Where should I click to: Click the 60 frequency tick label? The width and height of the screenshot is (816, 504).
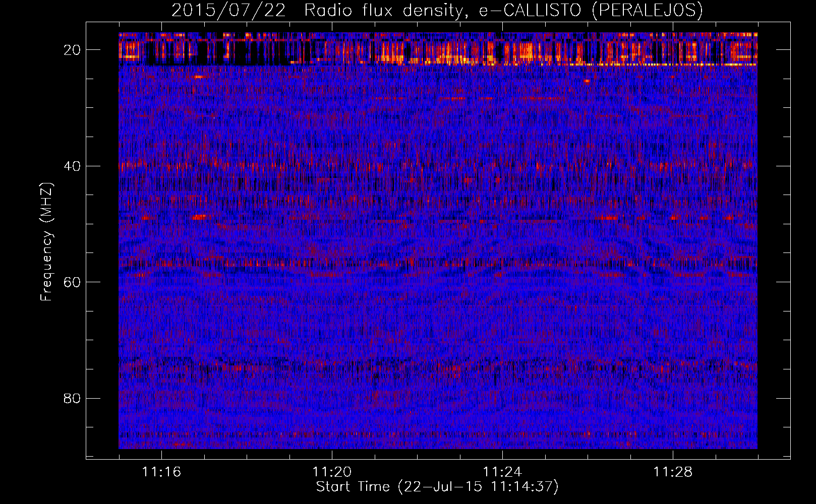[73, 282]
